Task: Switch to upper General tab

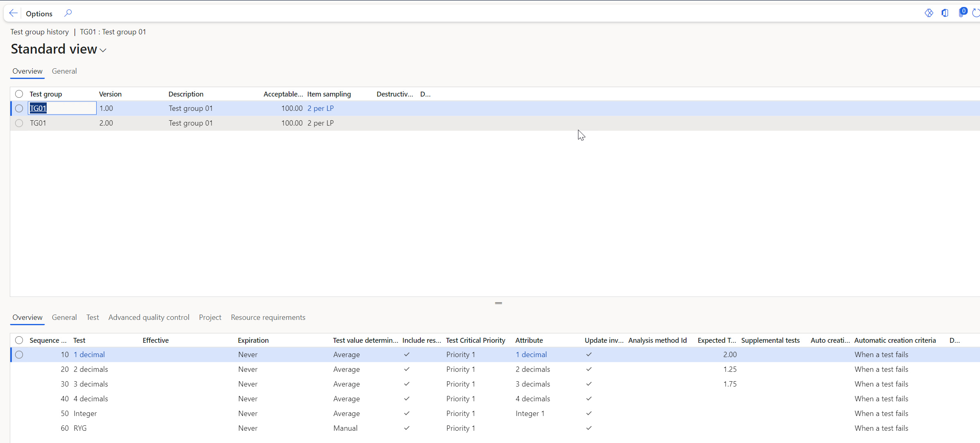Action: 64,71
